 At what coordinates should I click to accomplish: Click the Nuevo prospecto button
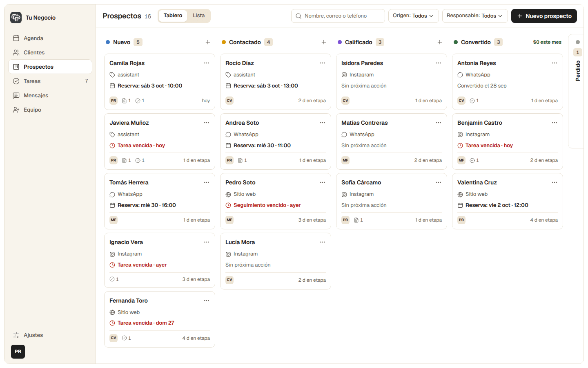click(x=544, y=16)
